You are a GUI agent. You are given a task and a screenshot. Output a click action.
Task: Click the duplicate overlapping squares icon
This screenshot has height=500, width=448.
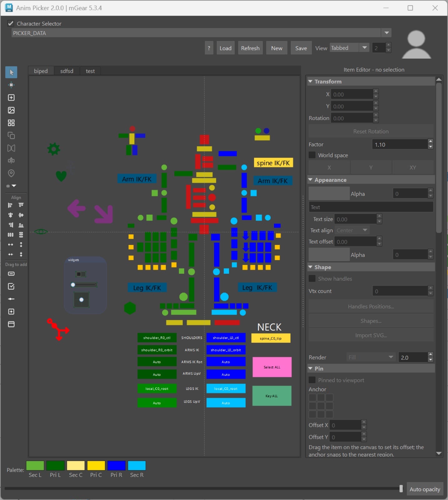coord(11,135)
